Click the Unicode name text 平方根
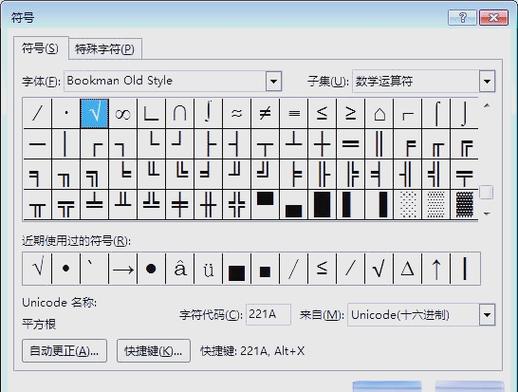Viewport: 518px width, 392px height. point(39,324)
